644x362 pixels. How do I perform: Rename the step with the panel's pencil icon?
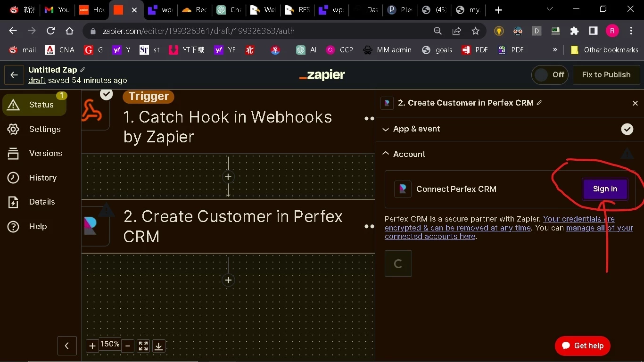tap(539, 102)
